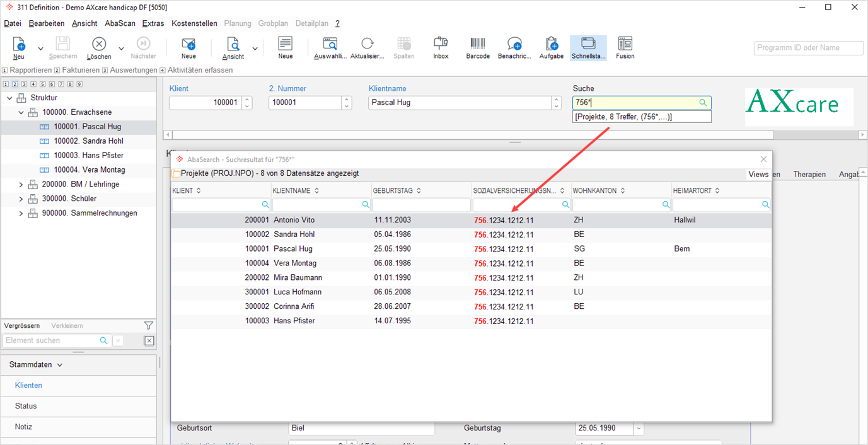Click the magnifier in the KLIENTNAME filter box
This screenshot has width=868, height=445.
[x=366, y=205]
